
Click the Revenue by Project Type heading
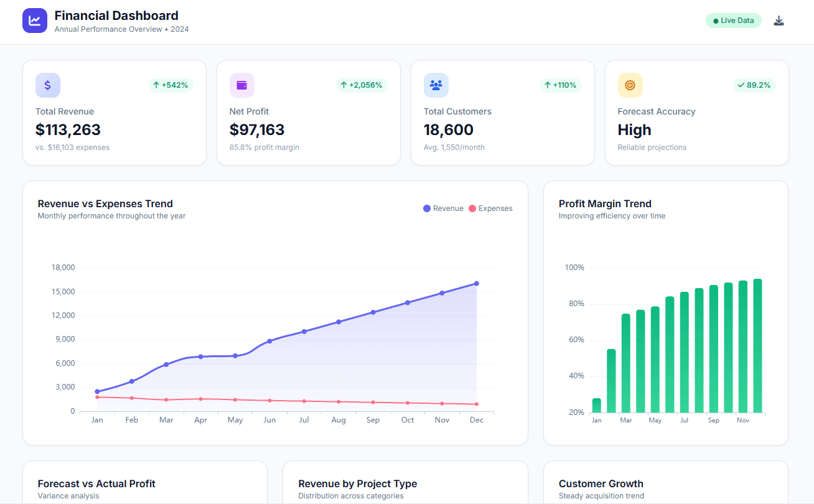coord(357,483)
